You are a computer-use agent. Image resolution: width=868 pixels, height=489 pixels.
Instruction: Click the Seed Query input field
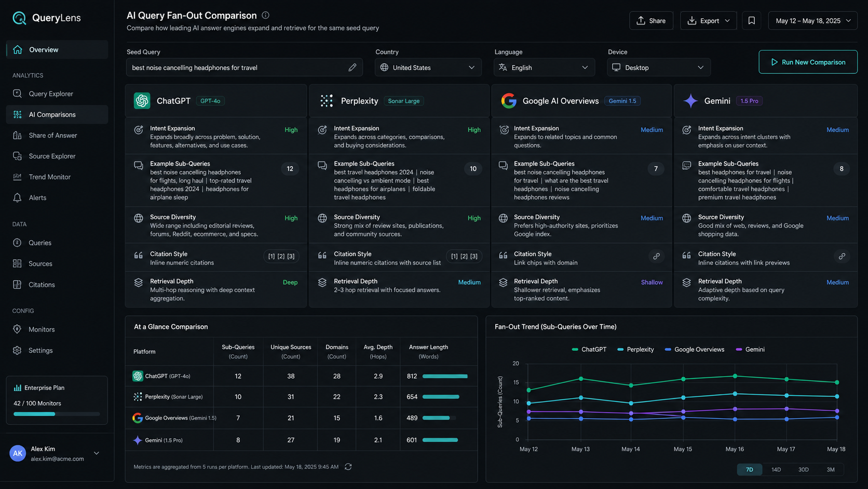click(245, 68)
